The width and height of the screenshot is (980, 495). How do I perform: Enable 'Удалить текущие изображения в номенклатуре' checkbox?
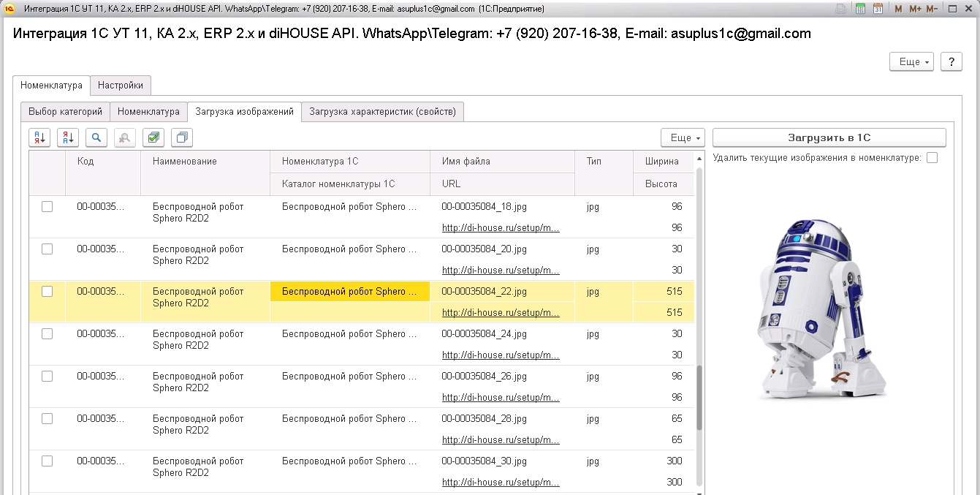(x=932, y=158)
